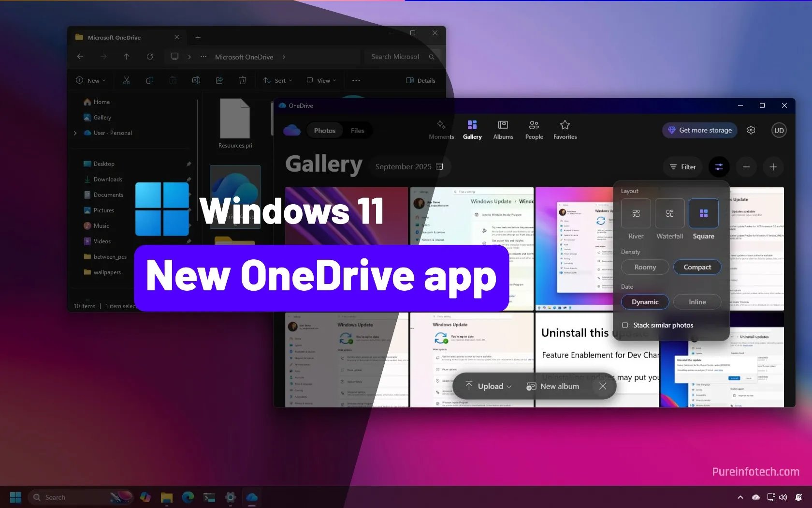
Task: Open the People view
Action: (534, 130)
